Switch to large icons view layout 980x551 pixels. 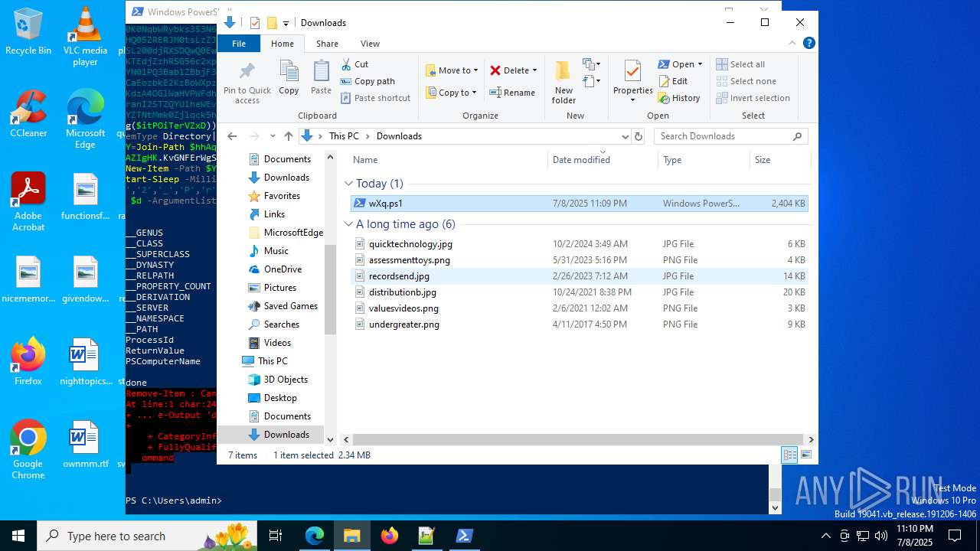tap(805, 455)
